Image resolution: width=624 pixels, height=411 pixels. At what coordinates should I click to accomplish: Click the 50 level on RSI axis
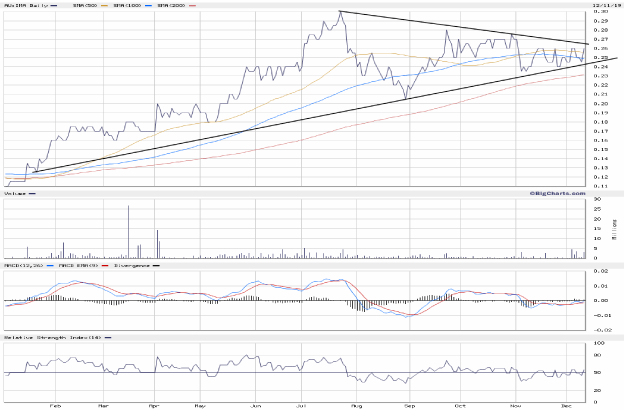click(598, 373)
